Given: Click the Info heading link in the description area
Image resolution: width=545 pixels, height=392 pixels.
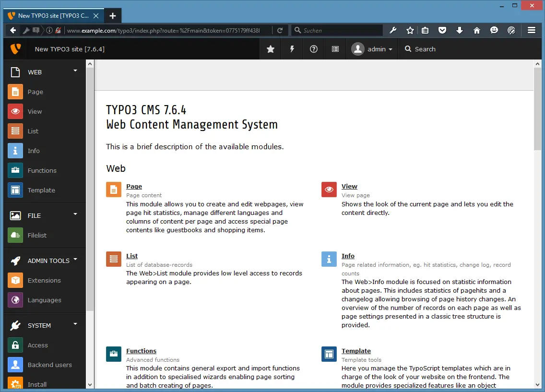Looking at the screenshot, I should [348, 256].
